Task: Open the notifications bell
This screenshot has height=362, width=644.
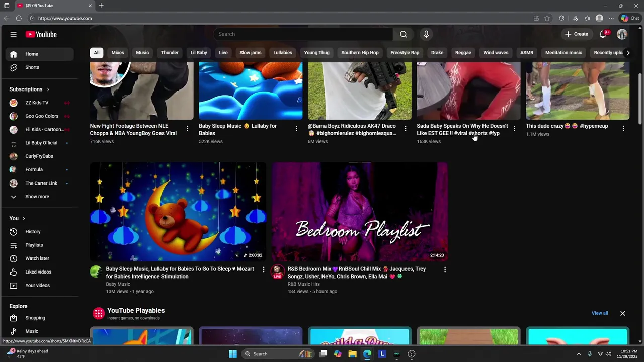Action: 603,34
